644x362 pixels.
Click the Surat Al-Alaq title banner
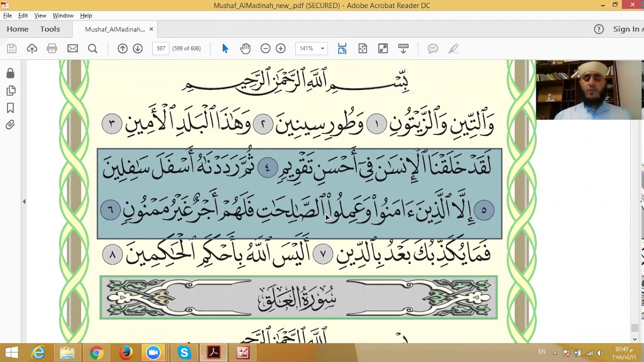click(x=298, y=298)
